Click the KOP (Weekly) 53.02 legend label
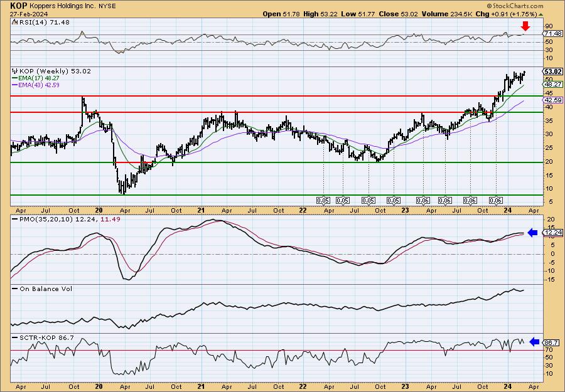Image resolution: width=565 pixels, height=392 pixels. tap(55, 72)
